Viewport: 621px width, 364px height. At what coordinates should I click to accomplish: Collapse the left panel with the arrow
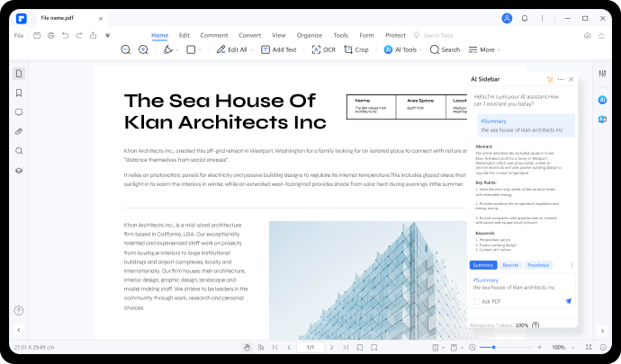tap(19, 330)
